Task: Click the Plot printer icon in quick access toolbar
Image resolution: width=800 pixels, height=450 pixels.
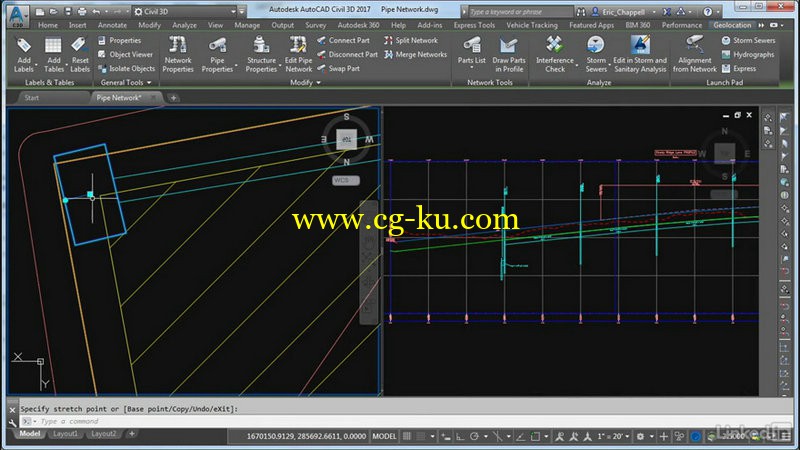Action: coord(82,11)
